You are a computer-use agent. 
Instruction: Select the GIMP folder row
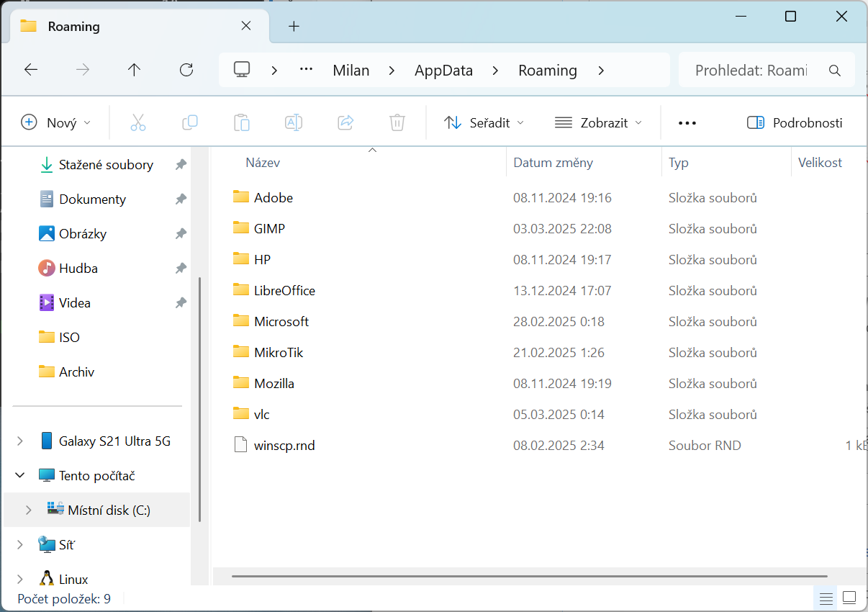[x=540, y=228]
